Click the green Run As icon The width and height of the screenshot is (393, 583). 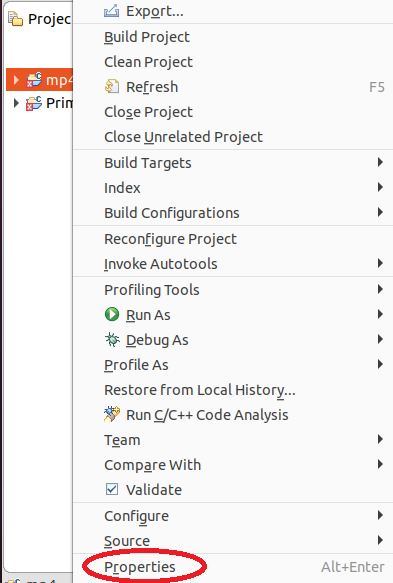point(112,315)
